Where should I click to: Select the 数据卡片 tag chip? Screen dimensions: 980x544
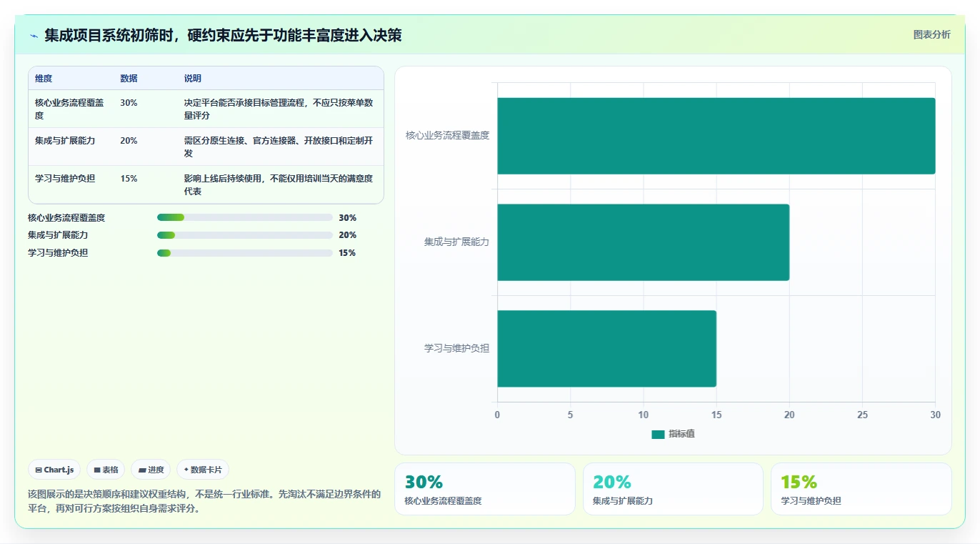pos(203,470)
